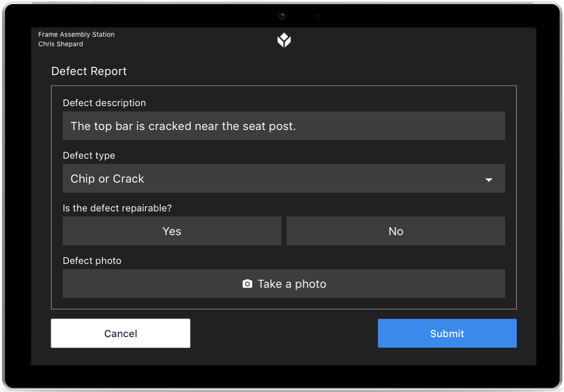This screenshot has width=564, height=392.
Task: Click the tablet front camera lens
Action: tap(282, 16)
